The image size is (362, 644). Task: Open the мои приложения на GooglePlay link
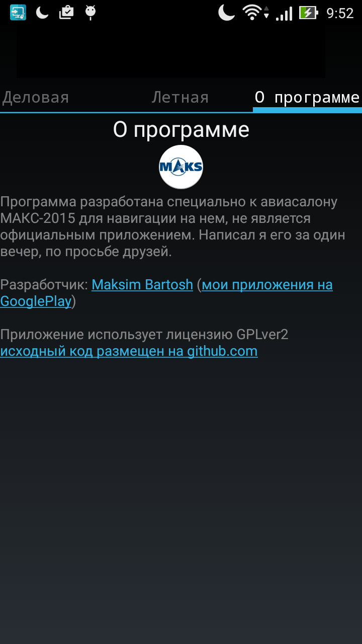tap(166, 293)
